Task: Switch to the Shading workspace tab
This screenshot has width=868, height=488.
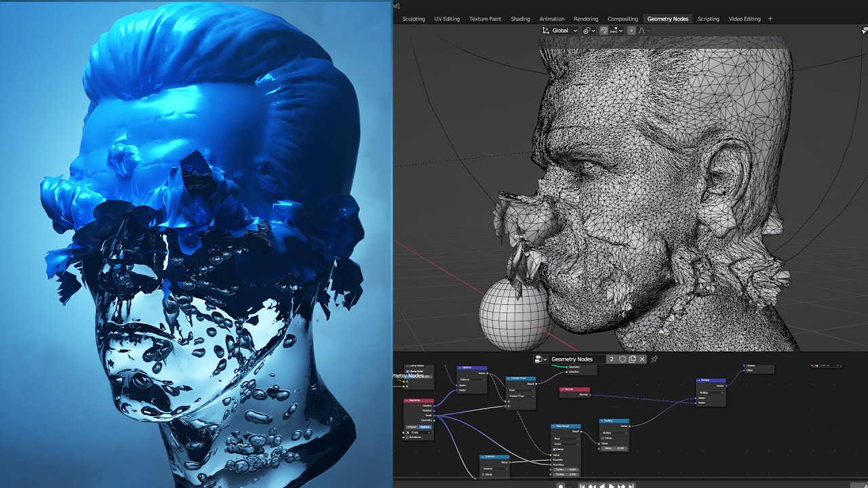Action: click(x=520, y=19)
